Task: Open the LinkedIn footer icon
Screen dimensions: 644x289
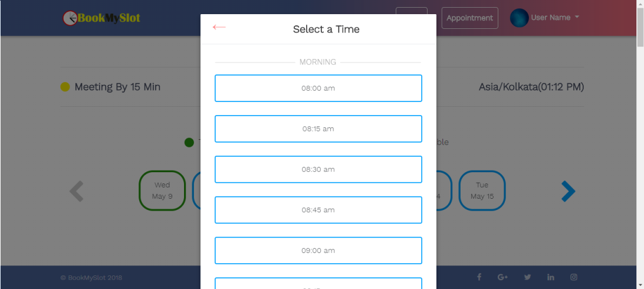Action: [550, 277]
